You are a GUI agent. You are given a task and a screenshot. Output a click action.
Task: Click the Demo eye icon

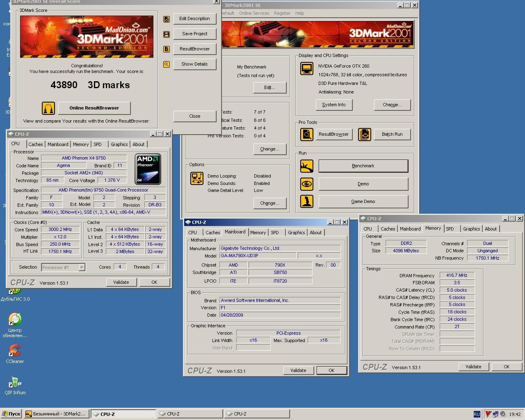307,184
